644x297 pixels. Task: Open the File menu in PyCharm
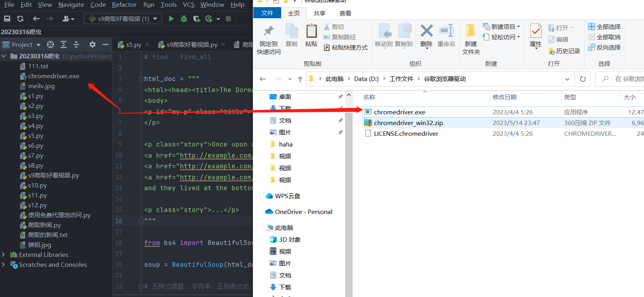click(x=9, y=4)
